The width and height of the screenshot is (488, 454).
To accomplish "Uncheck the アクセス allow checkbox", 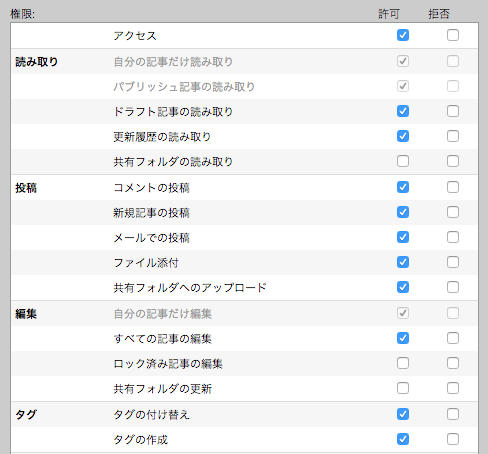I will point(403,35).
